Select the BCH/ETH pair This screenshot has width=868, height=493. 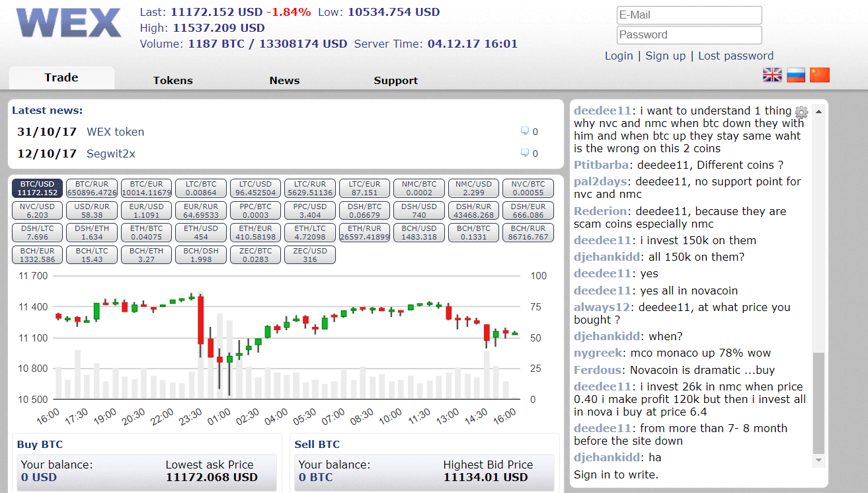[146, 255]
